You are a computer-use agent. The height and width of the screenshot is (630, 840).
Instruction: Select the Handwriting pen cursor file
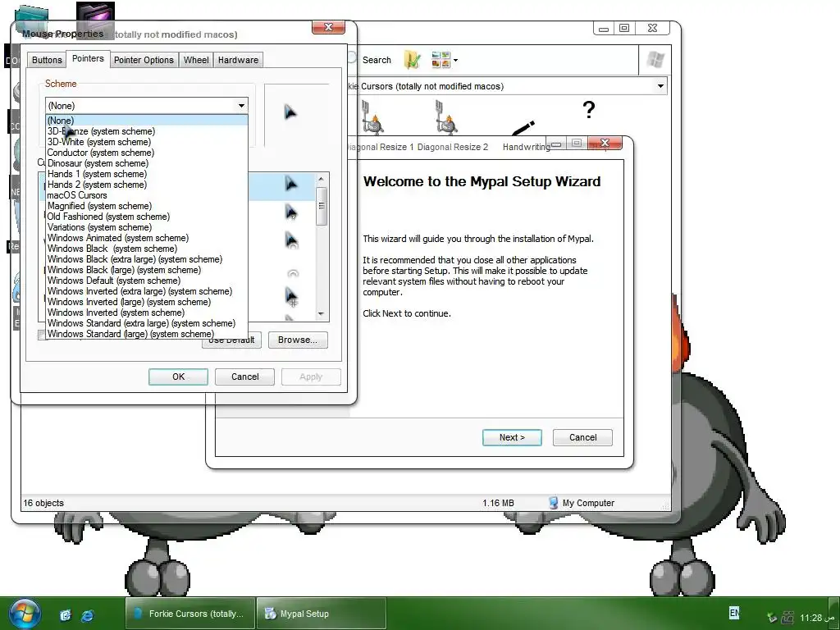(523, 129)
